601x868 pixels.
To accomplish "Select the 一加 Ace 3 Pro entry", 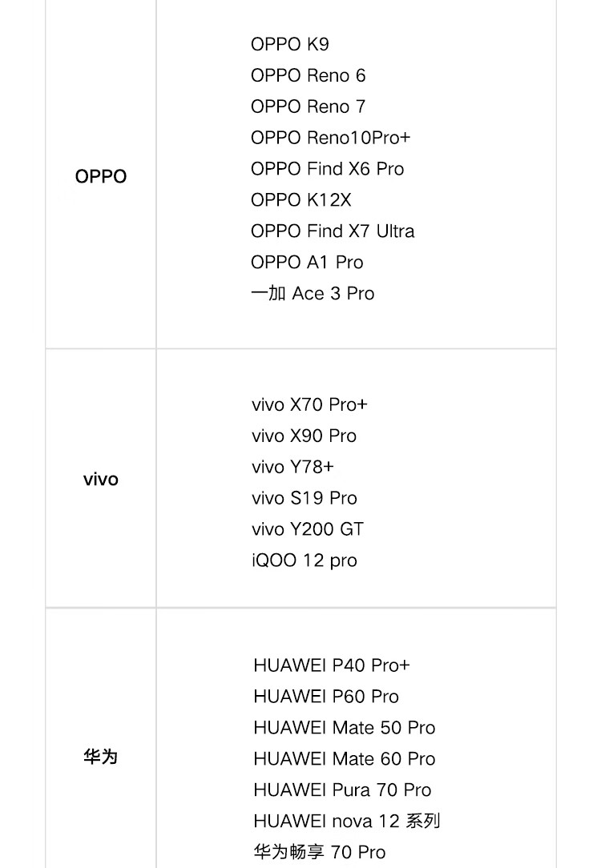I will pos(313,293).
